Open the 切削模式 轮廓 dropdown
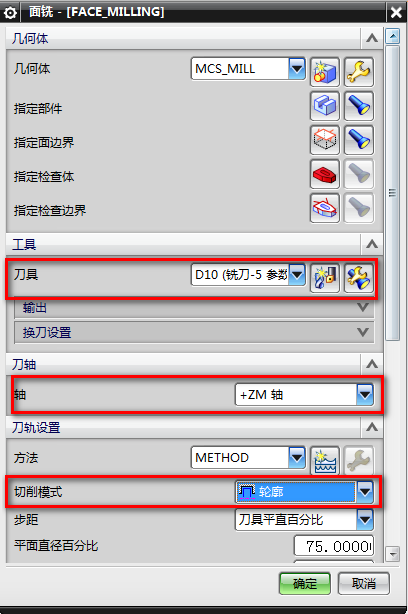 click(365, 492)
